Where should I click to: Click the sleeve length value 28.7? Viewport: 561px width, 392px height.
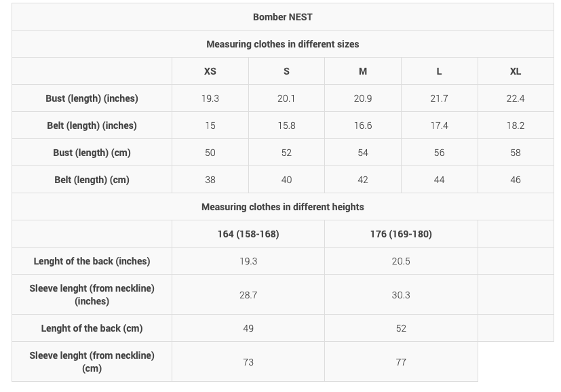pos(248,295)
